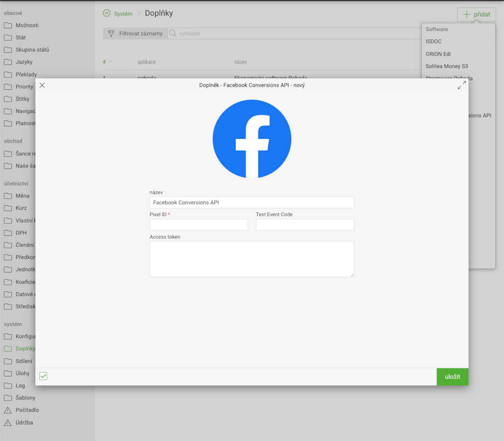The image size is (504, 441).
Task: Click the Kurz folder icon
Action: [x=8, y=208]
